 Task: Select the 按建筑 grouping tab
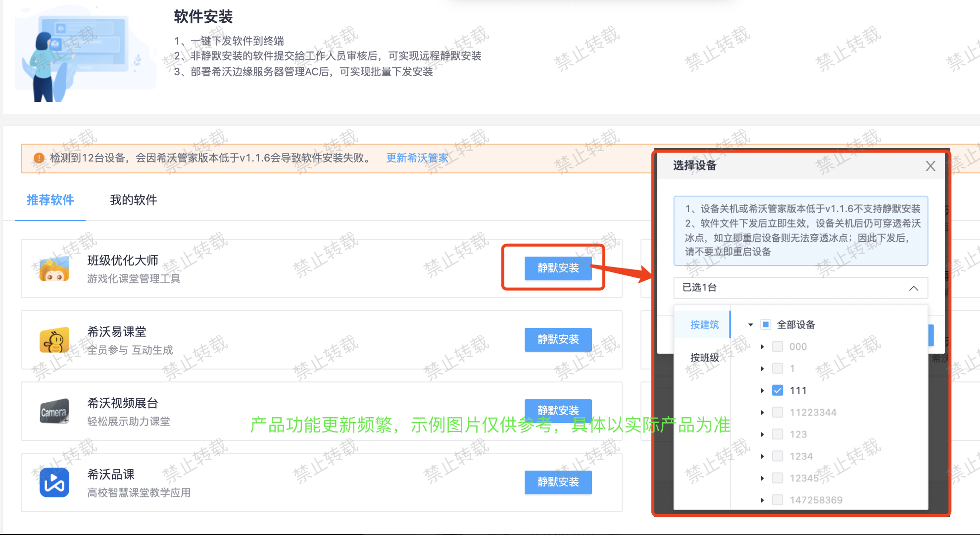pos(704,324)
